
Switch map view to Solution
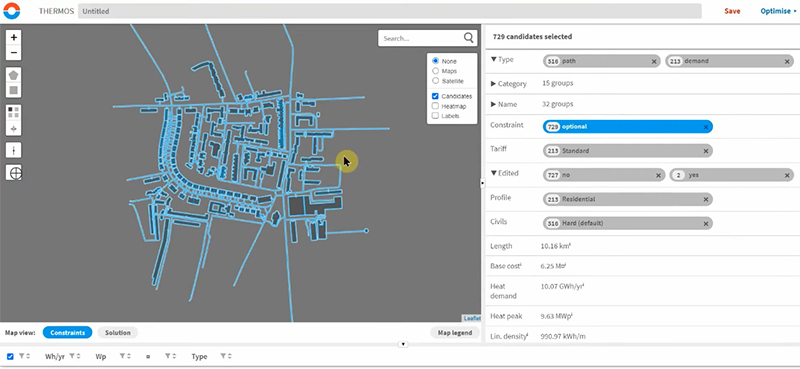coord(118,333)
